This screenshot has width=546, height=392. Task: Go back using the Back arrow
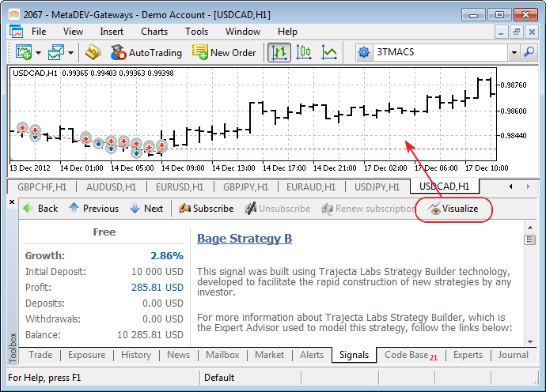tap(40, 209)
